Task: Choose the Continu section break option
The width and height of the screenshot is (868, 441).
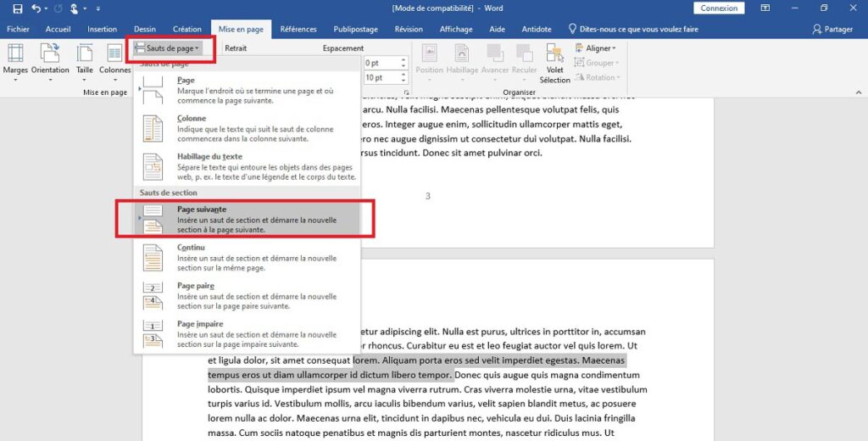Action: tap(246, 257)
